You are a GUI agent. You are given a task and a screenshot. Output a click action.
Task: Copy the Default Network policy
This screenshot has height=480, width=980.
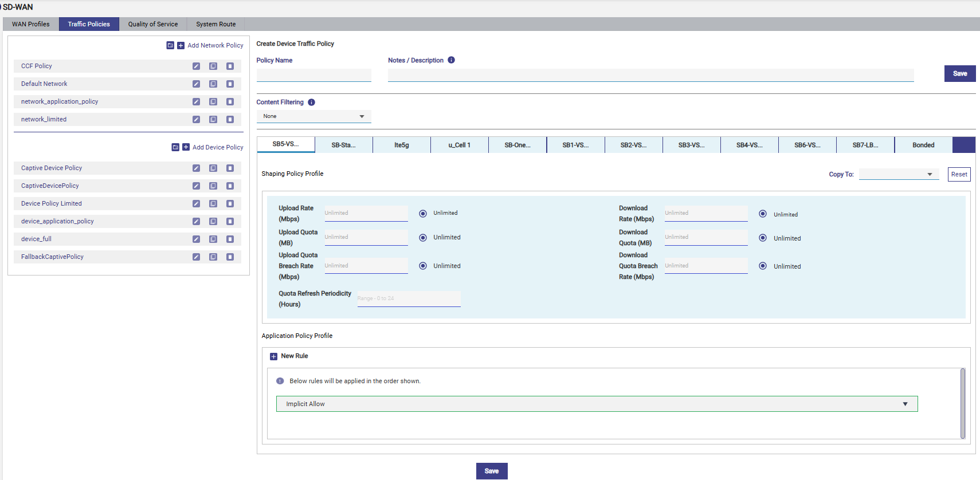213,84
